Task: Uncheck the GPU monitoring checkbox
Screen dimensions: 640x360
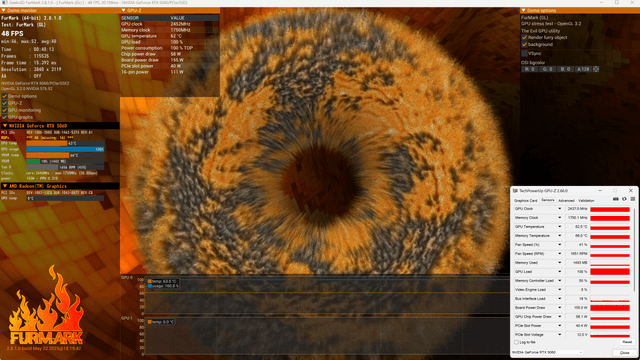Action: point(4,110)
